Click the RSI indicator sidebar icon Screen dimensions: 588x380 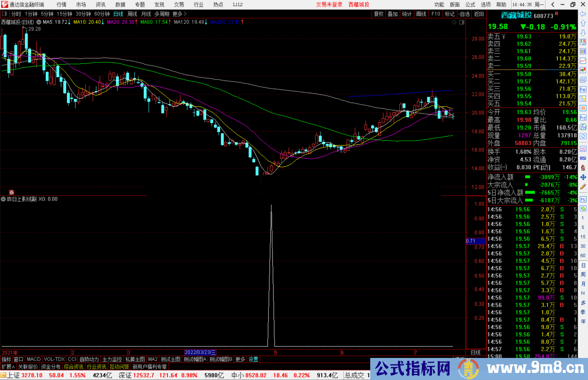point(583,158)
